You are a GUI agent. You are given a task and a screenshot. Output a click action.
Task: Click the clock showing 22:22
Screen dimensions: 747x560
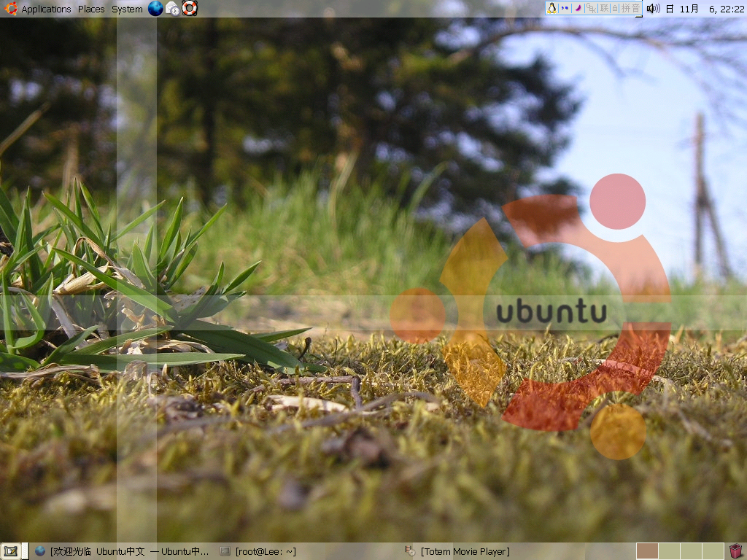pos(705,9)
